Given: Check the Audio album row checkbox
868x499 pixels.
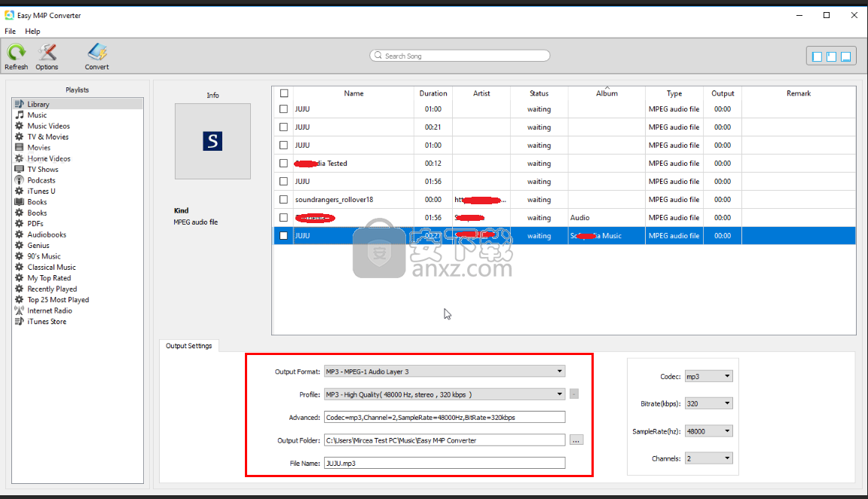Looking at the screenshot, I should point(283,218).
